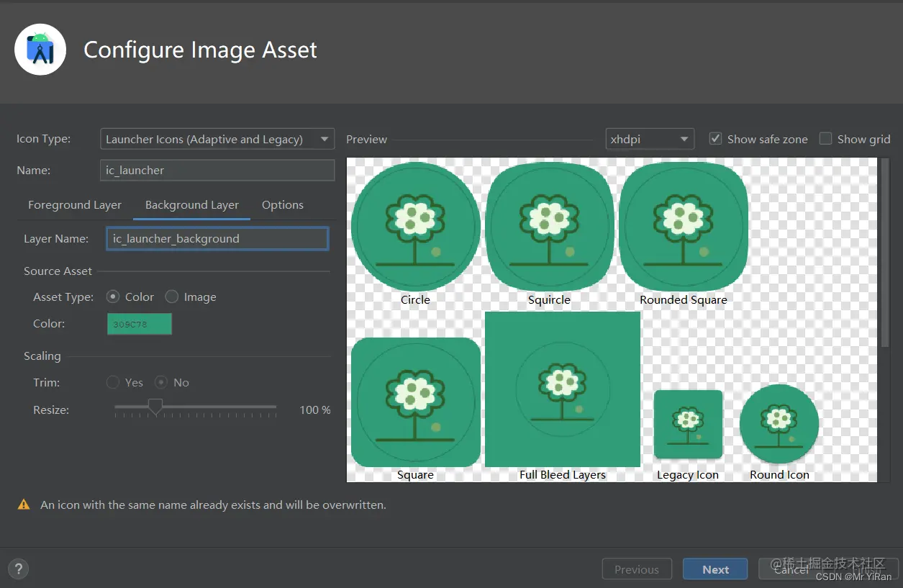Select the Square icon preview
The image size is (903, 588).
415,402
